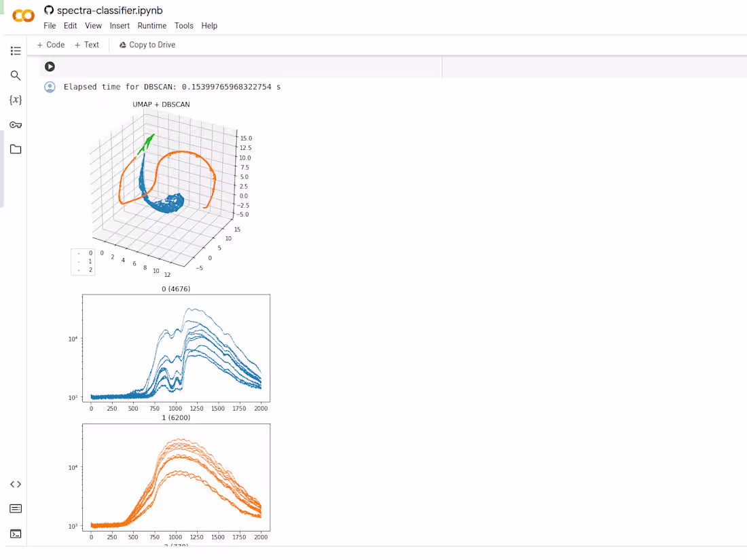Add a text cell with + Text

[x=87, y=44]
